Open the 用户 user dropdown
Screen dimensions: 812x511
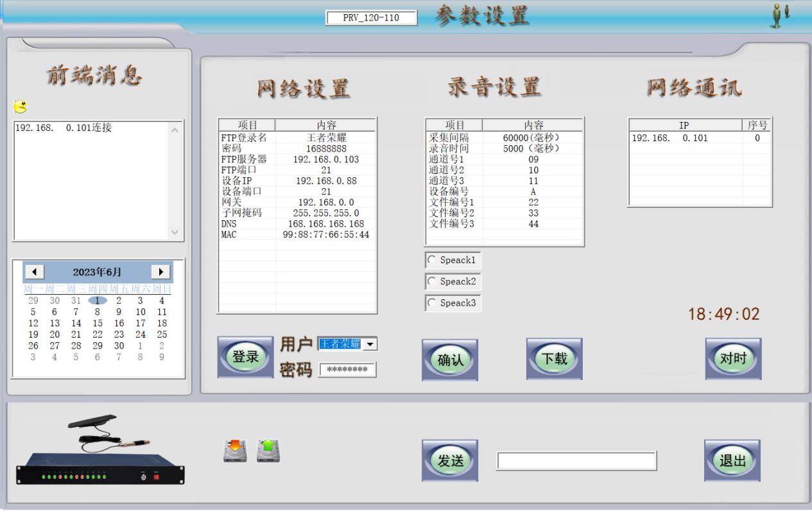[x=370, y=345]
